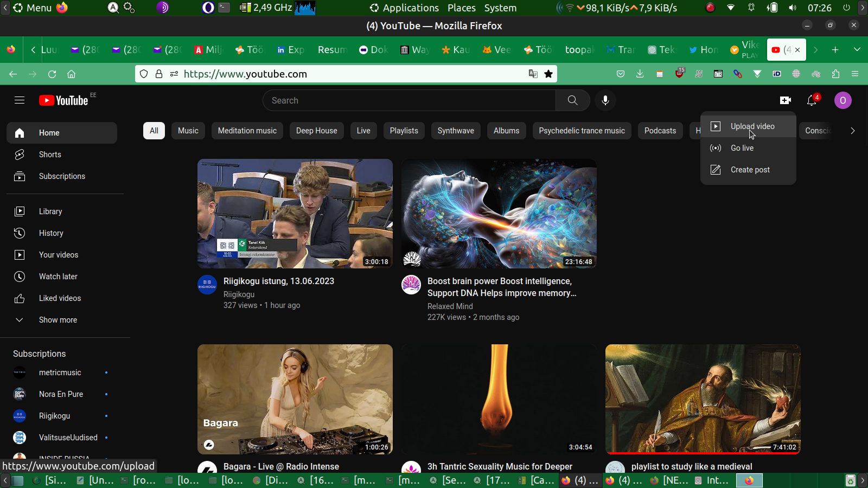868x488 pixels.
Task: Click the voice search microphone icon
Action: click(x=605, y=100)
